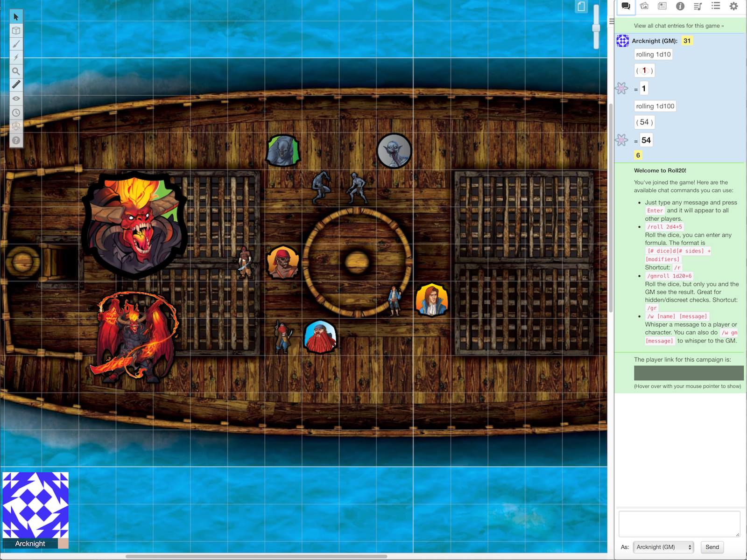Open the Turn Tracker clock tool
The width and height of the screenshot is (747, 560).
16,112
